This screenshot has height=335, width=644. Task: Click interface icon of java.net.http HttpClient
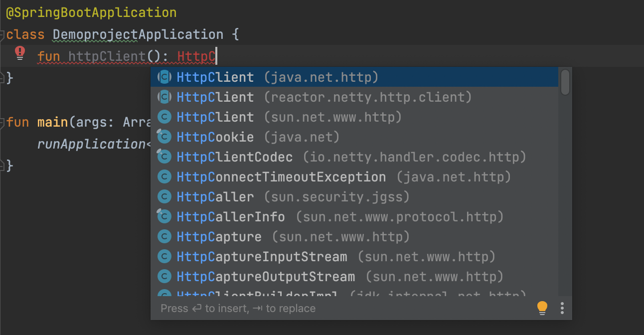click(x=164, y=77)
